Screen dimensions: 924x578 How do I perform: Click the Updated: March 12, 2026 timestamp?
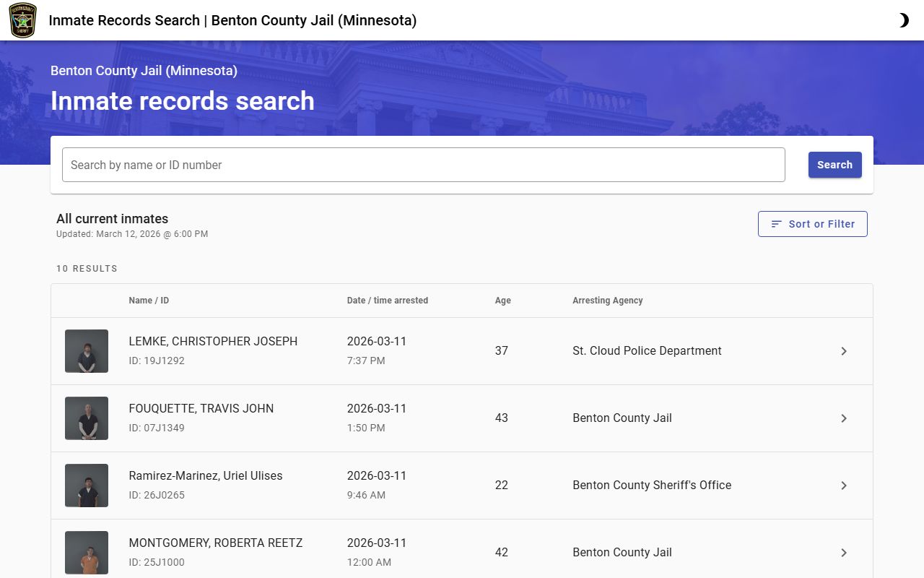(x=132, y=234)
